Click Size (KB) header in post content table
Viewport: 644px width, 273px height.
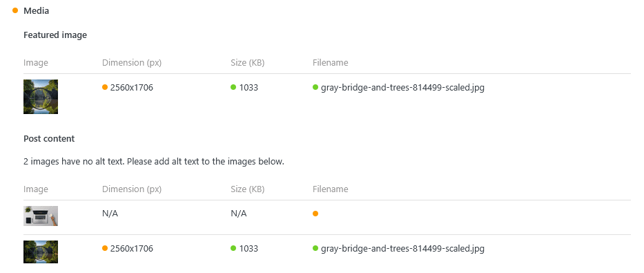pos(248,189)
